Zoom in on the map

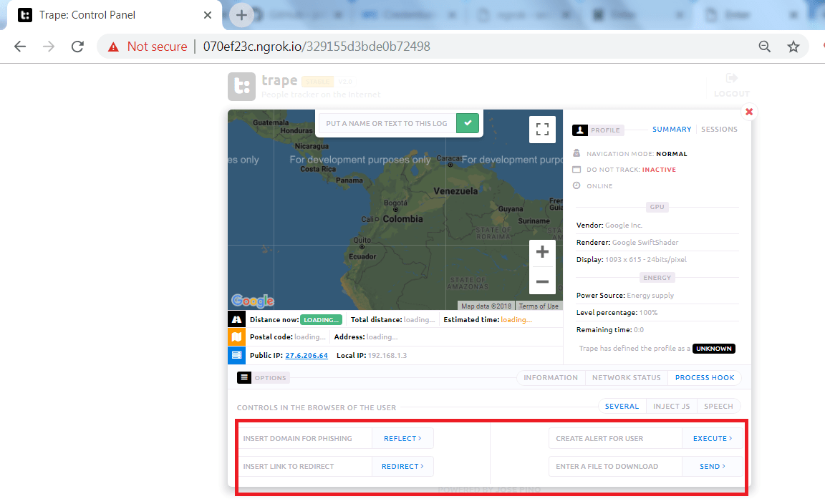click(x=542, y=252)
